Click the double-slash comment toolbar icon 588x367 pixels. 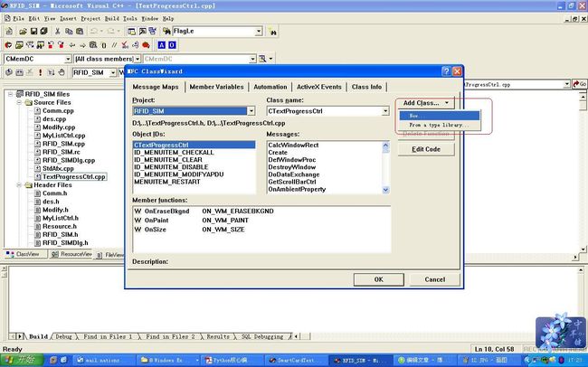point(114,45)
